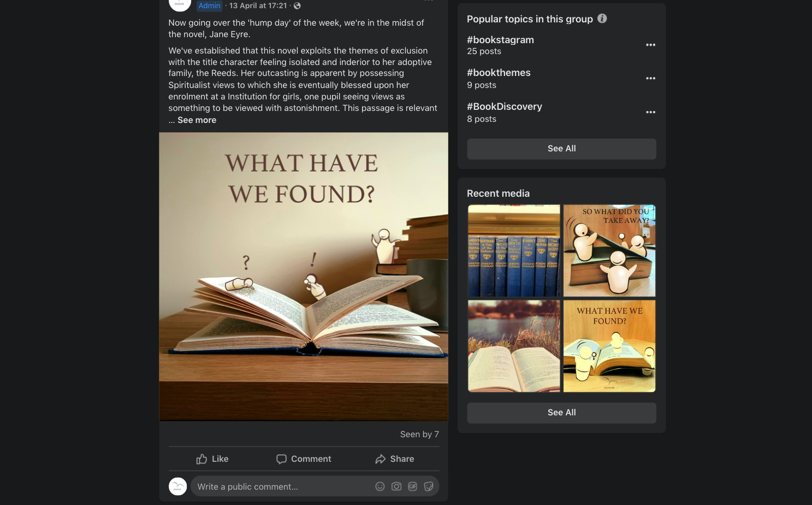This screenshot has width=812, height=505.
Task: Click the Share arrow icon
Action: tap(381, 459)
